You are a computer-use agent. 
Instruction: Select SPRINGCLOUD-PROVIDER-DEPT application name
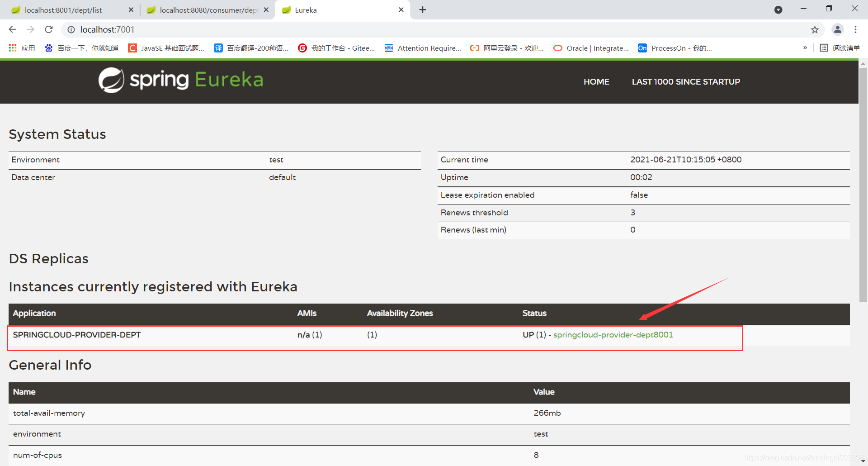(x=77, y=335)
